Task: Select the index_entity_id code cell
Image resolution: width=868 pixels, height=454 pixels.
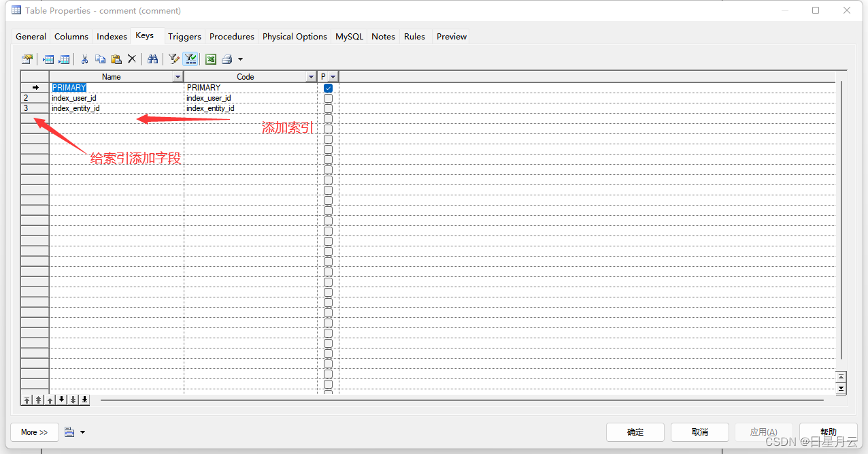Action: click(x=250, y=108)
